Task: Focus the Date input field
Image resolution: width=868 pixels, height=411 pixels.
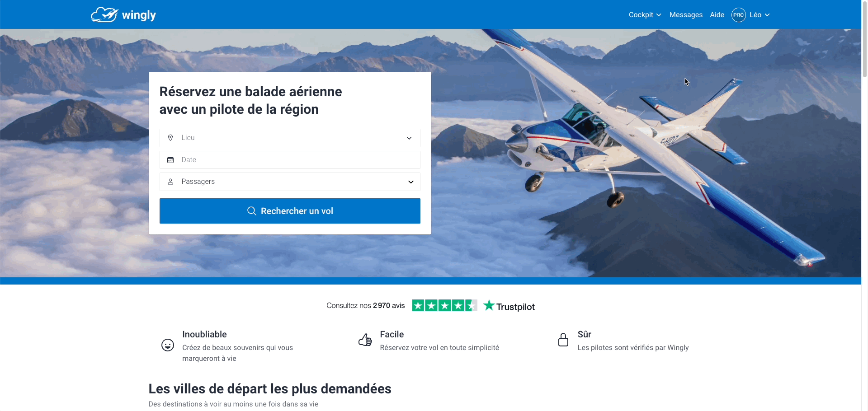Action: (x=290, y=160)
